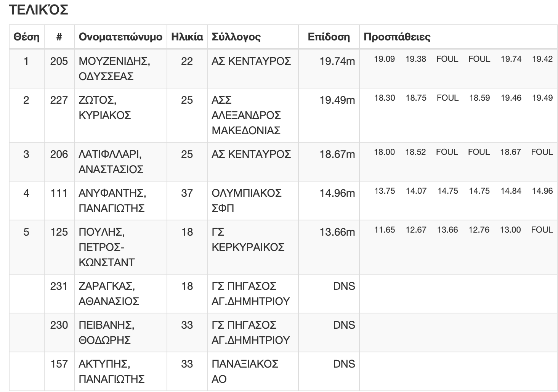
Task: Select athlete name ΜΟΥΖΕΝΙΔΗΣ, ΟΔΥΣΣΕΑΣ
Action: pyautogui.click(x=114, y=69)
